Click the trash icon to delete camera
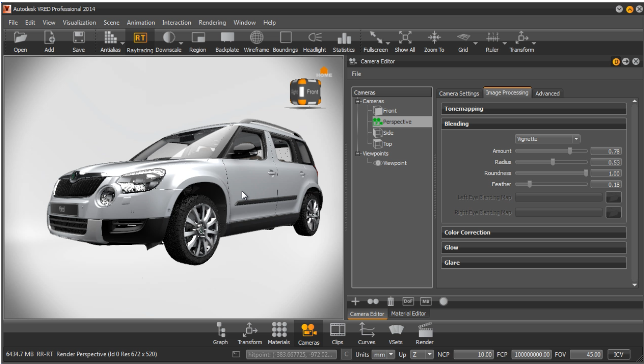644x364 pixels. click(390, 301)
